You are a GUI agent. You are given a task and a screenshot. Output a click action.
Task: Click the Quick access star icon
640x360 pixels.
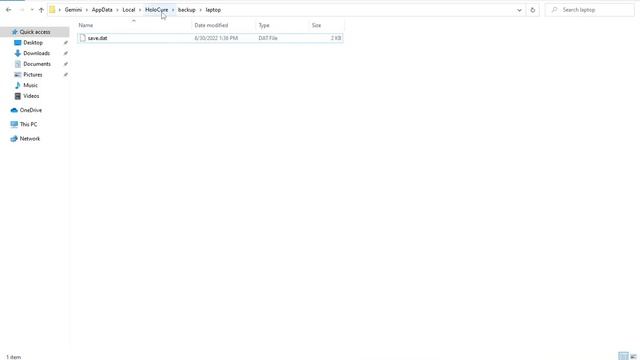coord(15,32)
